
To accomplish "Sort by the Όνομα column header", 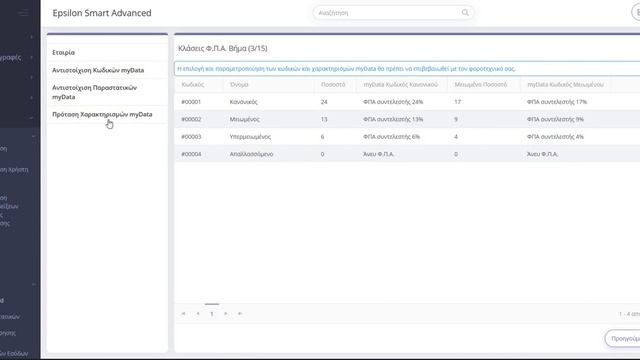I will click(x=239, y=84).
